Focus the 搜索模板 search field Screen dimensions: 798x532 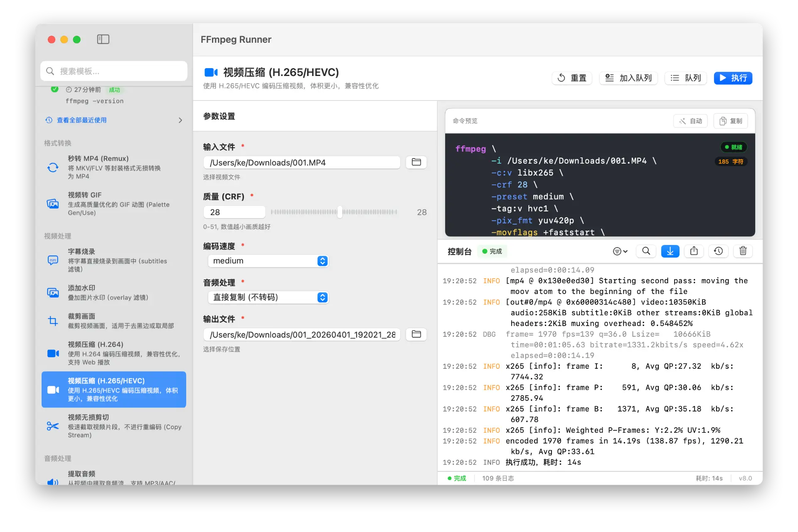114,71
